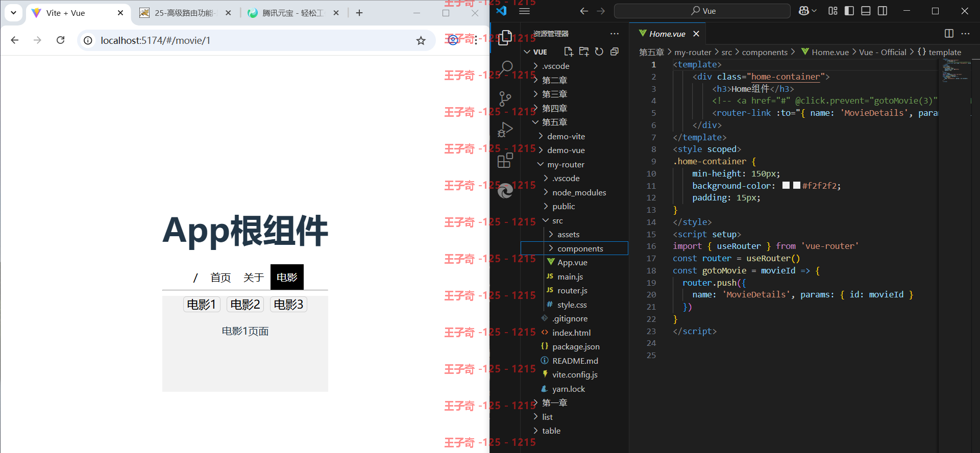The width and height of the screenshot is (980, 453).
Task: Click the 关于 navigation link
Action: 254,278
